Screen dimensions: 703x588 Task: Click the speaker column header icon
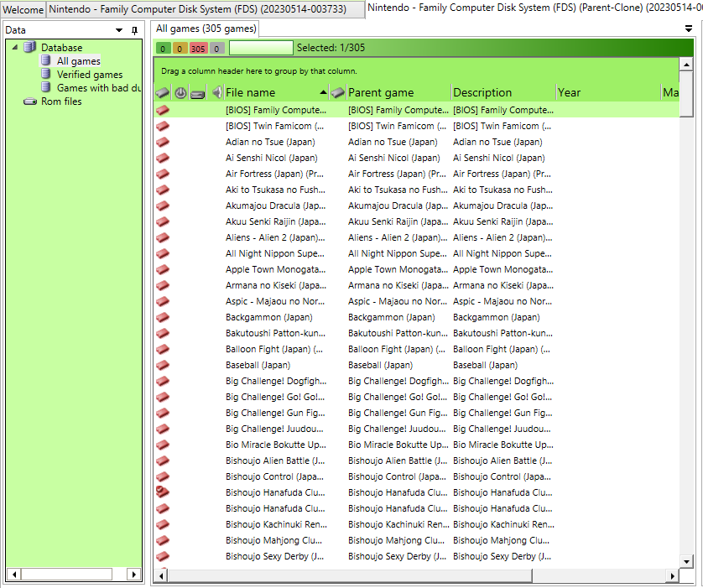click(217, 92)
